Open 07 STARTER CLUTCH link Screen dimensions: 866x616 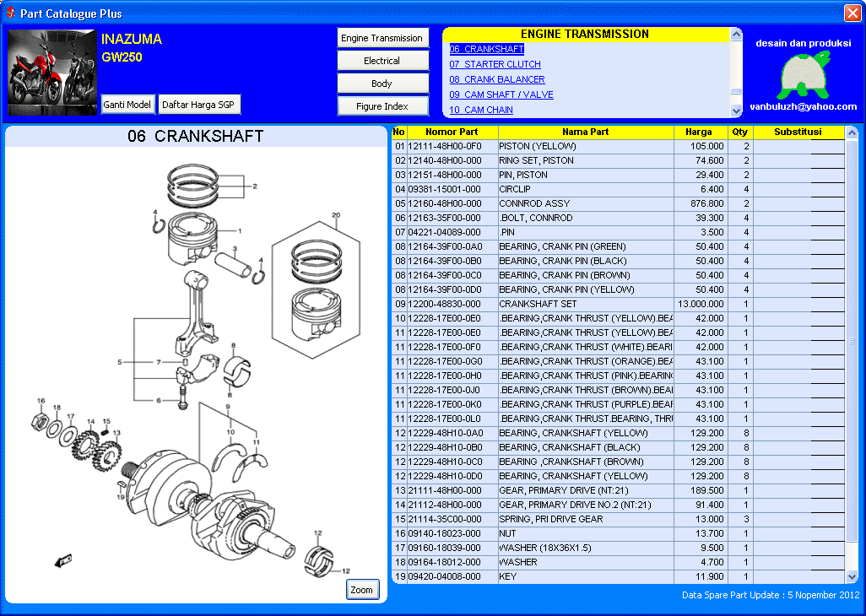point(495,64)
